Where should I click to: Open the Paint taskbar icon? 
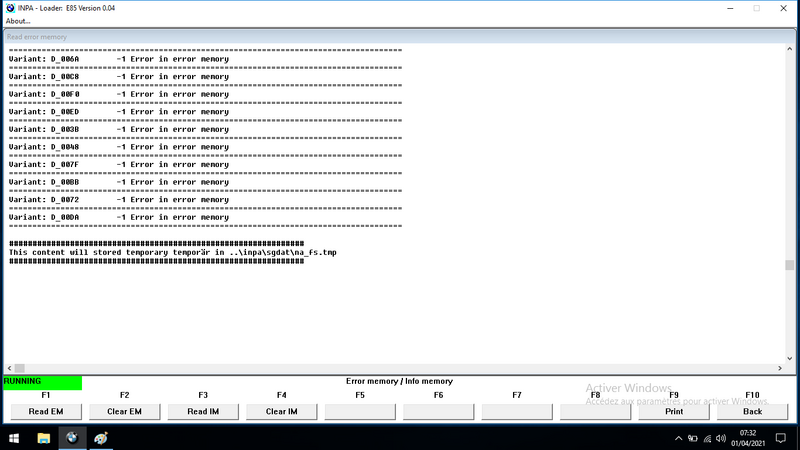click(x=101, y=438)
